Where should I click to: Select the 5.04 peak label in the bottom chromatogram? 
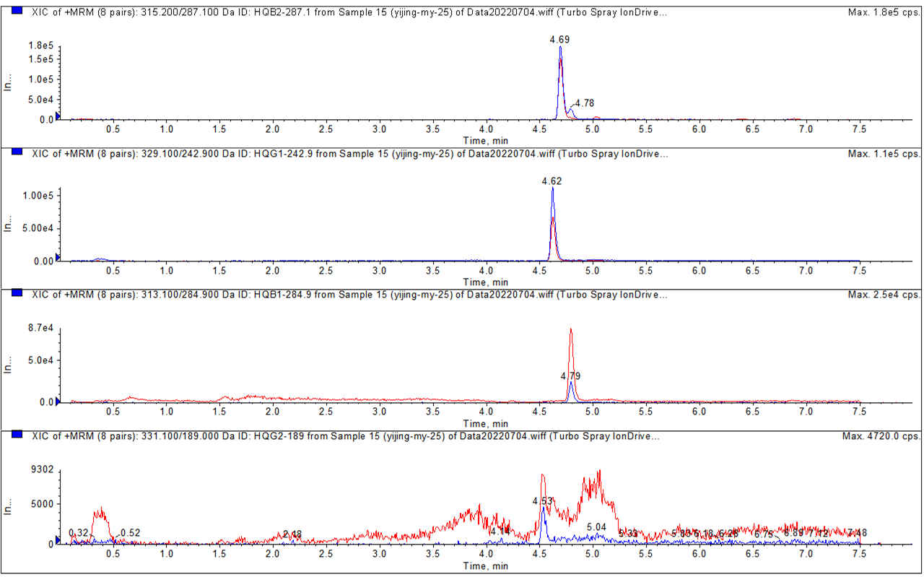597,528
